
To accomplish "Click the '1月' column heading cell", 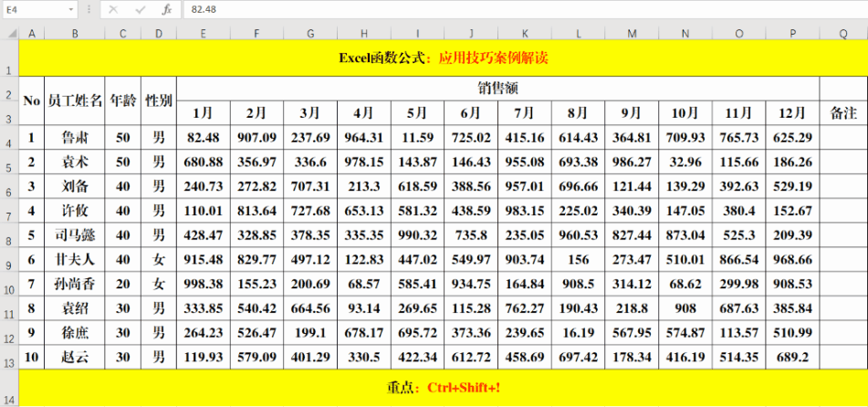I will [204, 113].
